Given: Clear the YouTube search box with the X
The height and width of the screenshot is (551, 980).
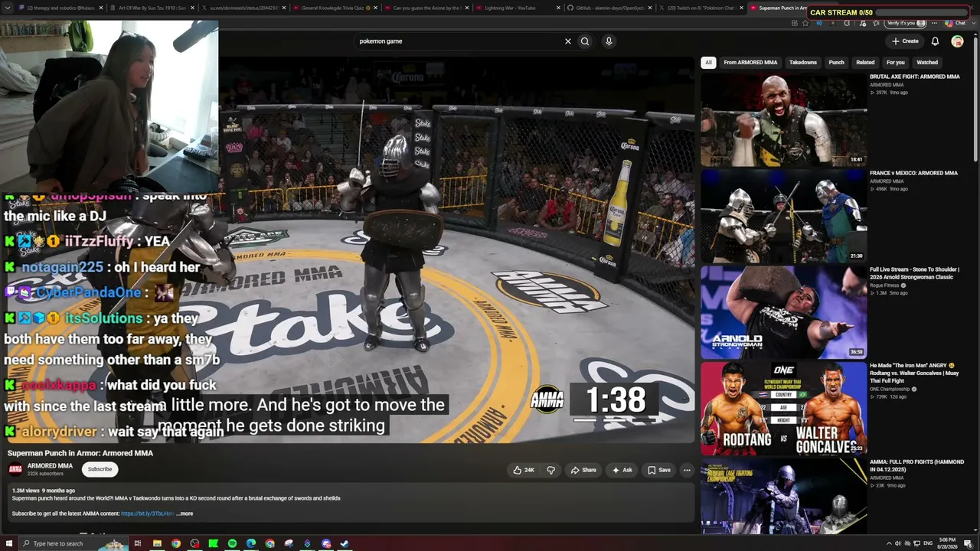Looking at the screenshot, I should pos(568,41).
